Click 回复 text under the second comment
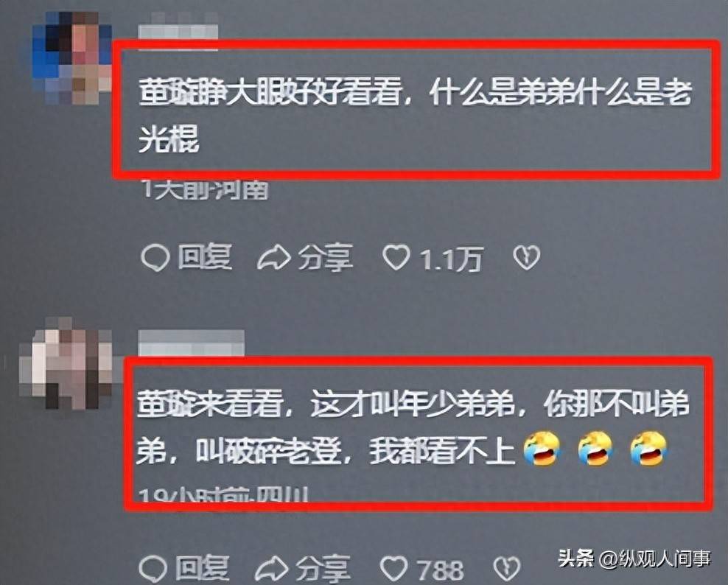Image resolution: width=728 pixels, height=585 pixels. [x=203, y=568]
